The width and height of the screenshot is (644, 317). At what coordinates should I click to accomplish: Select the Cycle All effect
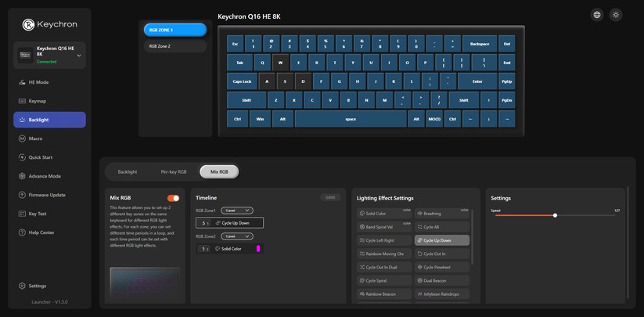tap(442, 227)
